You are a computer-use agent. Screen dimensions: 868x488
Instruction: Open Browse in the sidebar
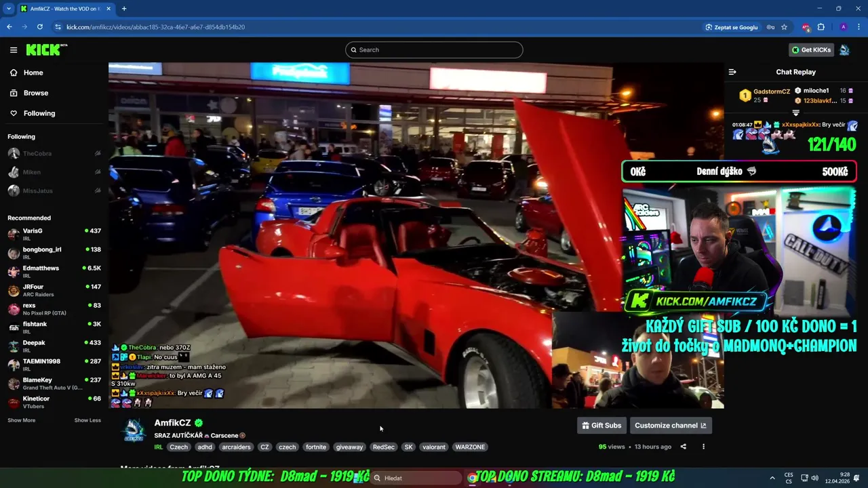click(35, 93)
